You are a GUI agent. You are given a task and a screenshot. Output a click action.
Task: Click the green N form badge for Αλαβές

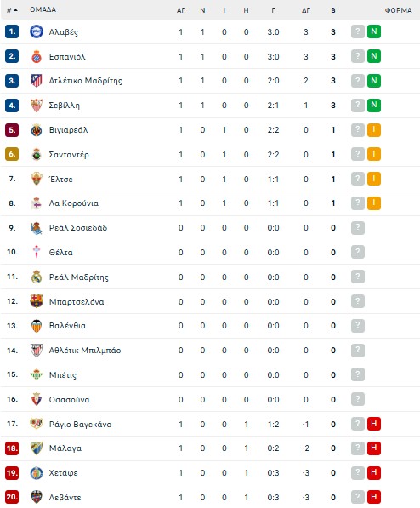tap(374, 31)
